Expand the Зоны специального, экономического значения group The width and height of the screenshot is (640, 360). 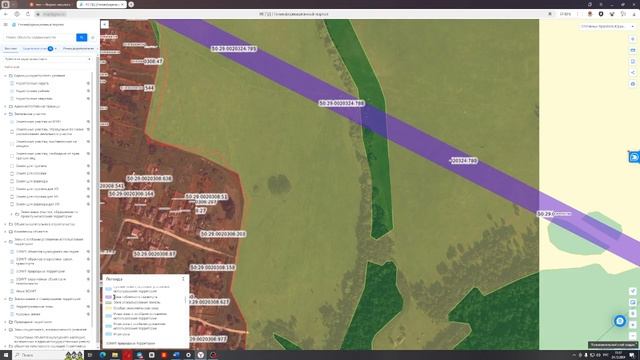5,329
